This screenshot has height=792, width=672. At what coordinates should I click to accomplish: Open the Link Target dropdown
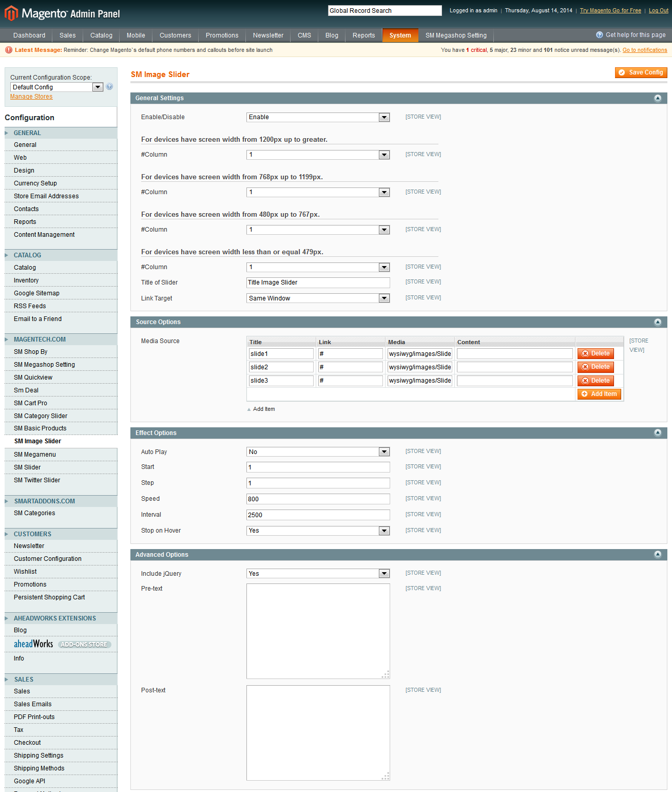[318, 298]
